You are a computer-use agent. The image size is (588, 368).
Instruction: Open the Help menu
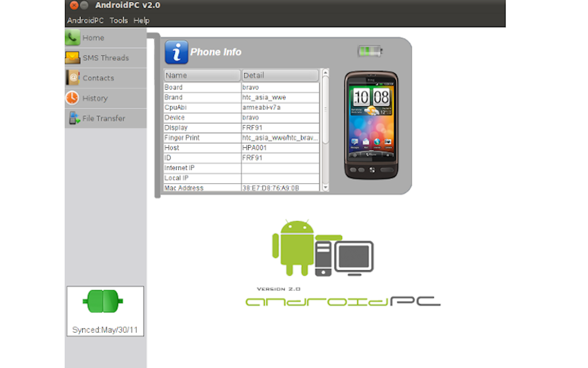[141, 20]
